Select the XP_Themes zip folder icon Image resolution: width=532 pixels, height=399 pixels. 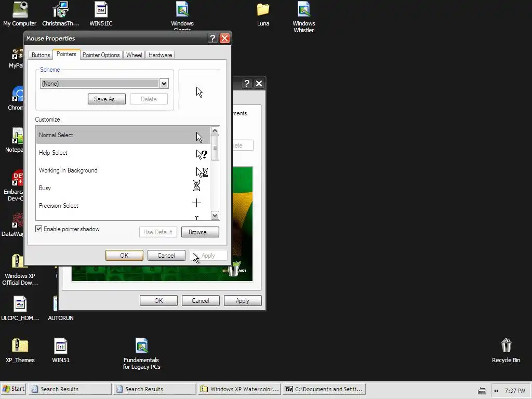pos(20,350)
